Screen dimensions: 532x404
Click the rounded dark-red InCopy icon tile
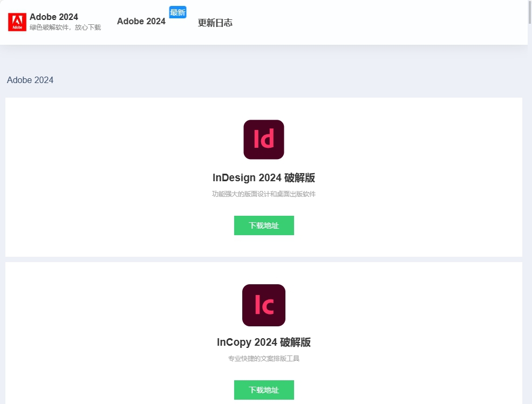[264, 305]
